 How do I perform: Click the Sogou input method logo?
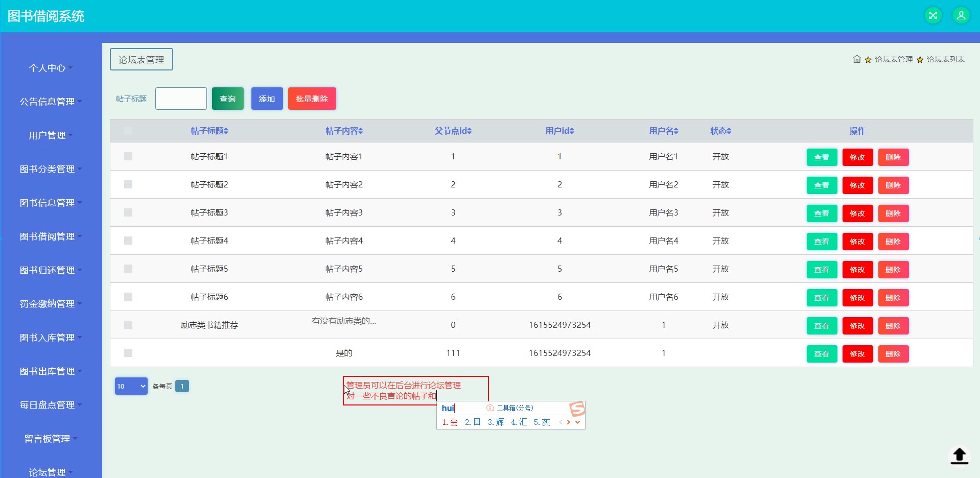click(577, 409)
